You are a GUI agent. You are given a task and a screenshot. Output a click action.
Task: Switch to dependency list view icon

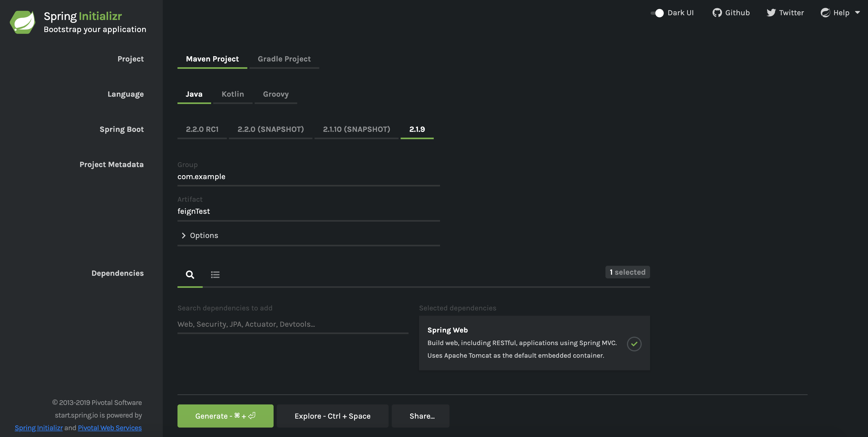tap(215, 275)
